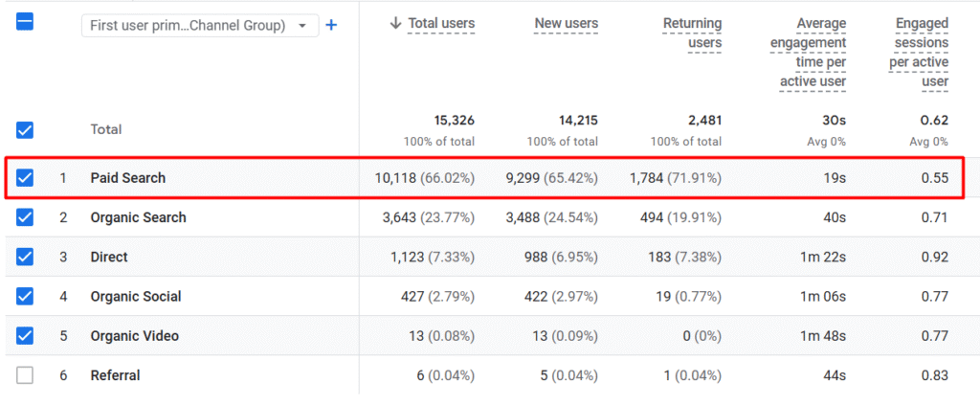Uncheck the Organic Search row checkbox
This screenshot has width=980, height=405.
[x=24, y=217]
